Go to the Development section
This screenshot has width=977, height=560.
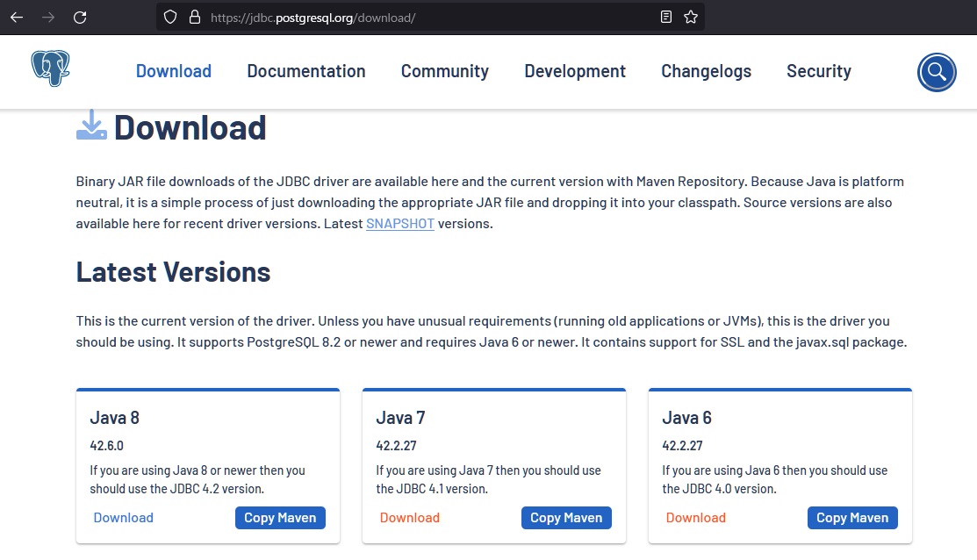pyautogui.click(x=575, y=71)
